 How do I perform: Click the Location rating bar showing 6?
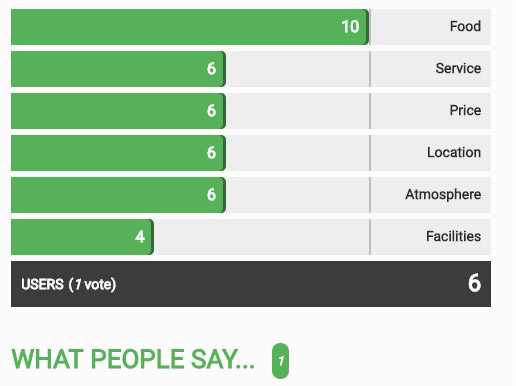click(x=118, y=153)
